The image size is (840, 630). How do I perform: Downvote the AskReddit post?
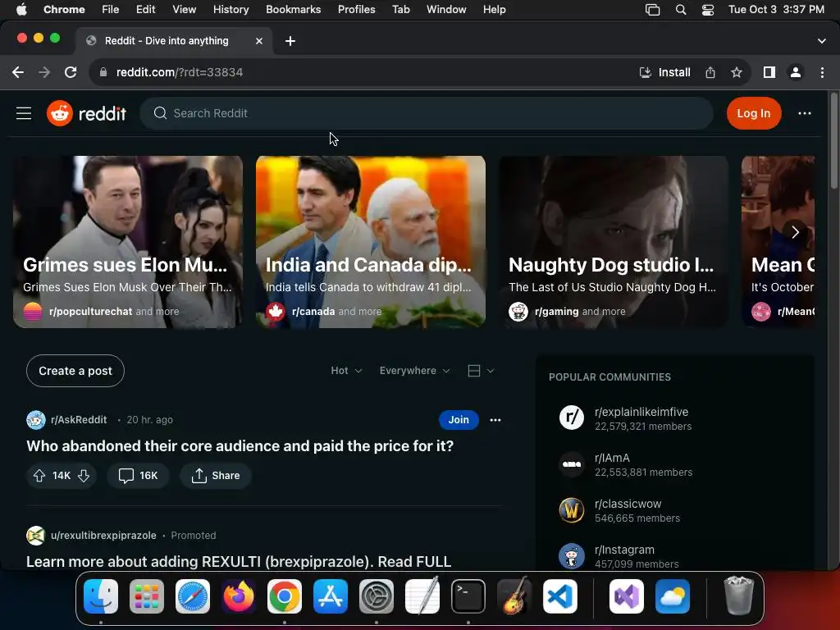click(x=84, y=475)
